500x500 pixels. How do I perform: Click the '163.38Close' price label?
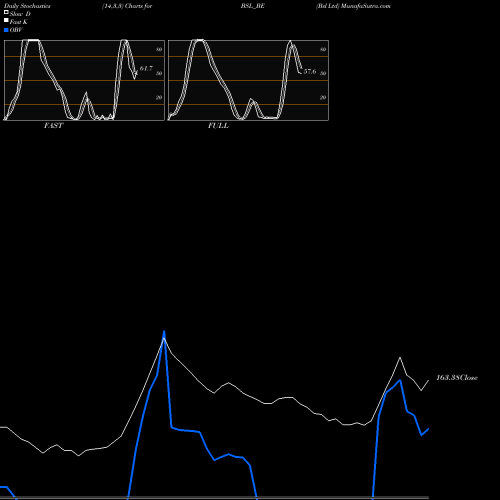pyautogui.click(x=457, y=377)
